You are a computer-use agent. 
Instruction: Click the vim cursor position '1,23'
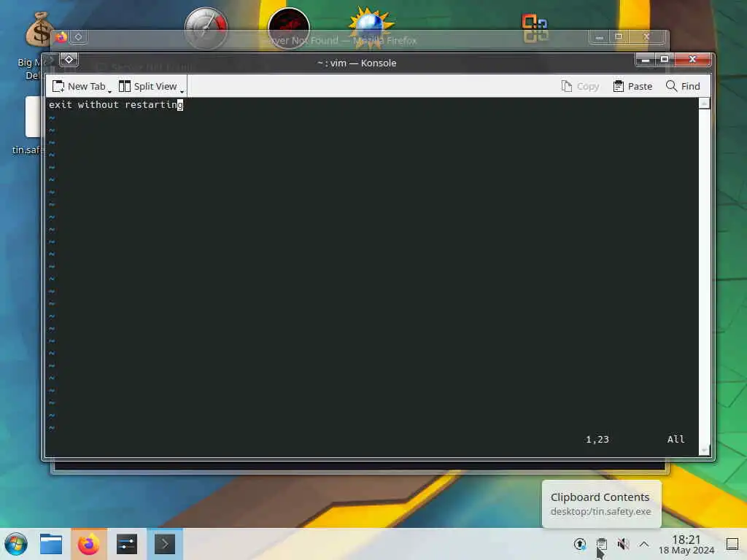coord(597,439)
